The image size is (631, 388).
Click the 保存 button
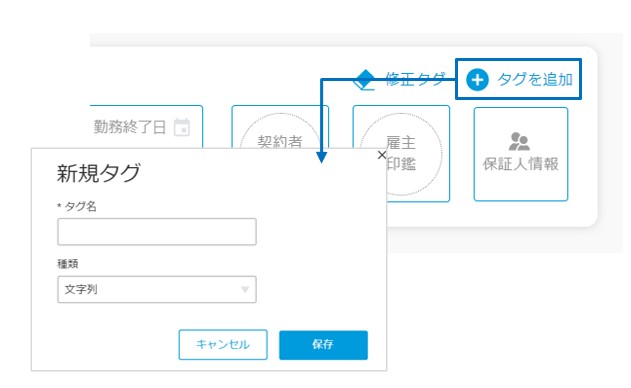[x=323, y=345]
